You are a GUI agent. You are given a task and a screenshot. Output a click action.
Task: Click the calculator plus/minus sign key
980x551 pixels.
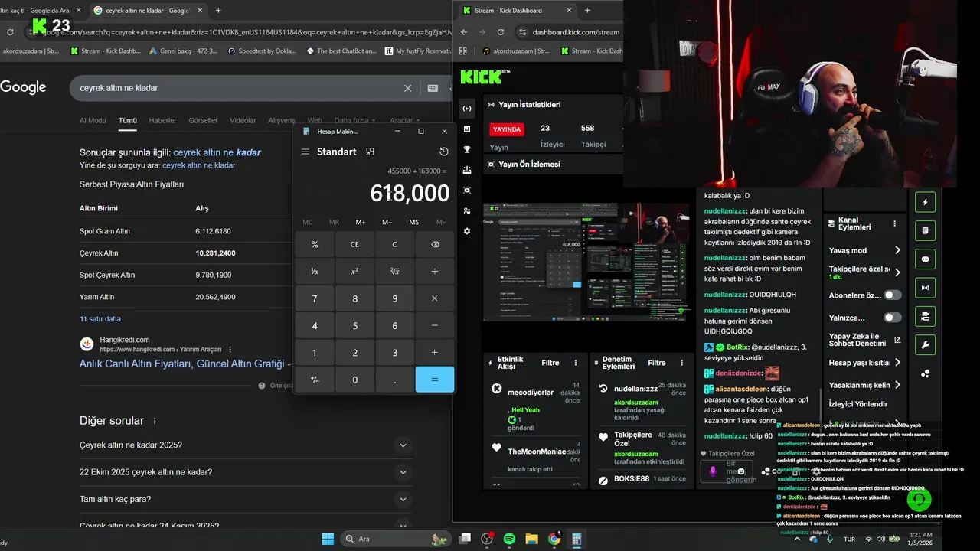coord(315,380)
